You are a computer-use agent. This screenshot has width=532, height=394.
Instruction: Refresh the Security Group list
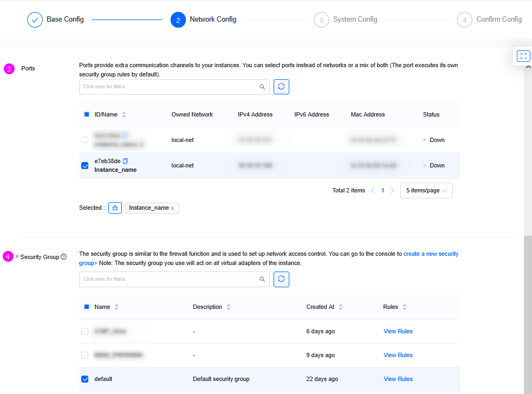(x=281, y=279)
